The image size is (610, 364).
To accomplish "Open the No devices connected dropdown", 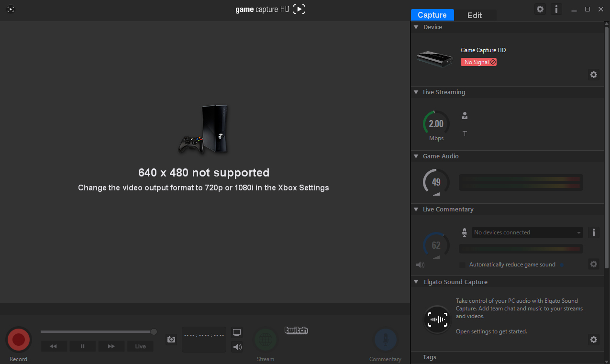I will [x=527, y=232].
